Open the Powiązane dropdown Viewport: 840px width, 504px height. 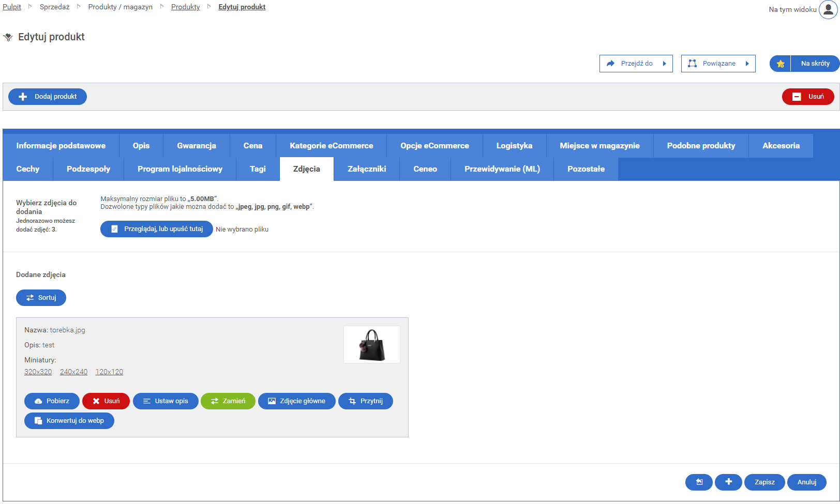tap(718, 64)
